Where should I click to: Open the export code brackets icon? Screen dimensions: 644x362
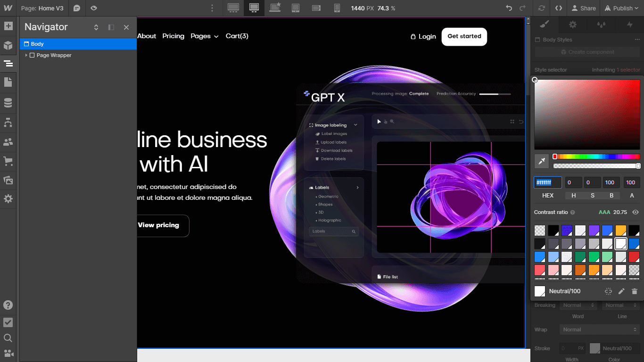[x=559, y=8]
